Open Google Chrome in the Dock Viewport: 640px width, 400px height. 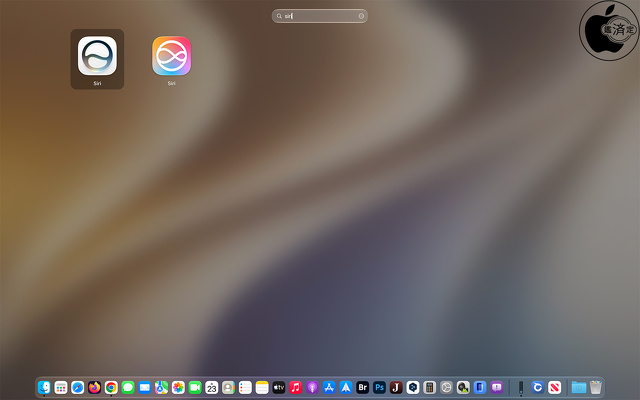[111, 387]
